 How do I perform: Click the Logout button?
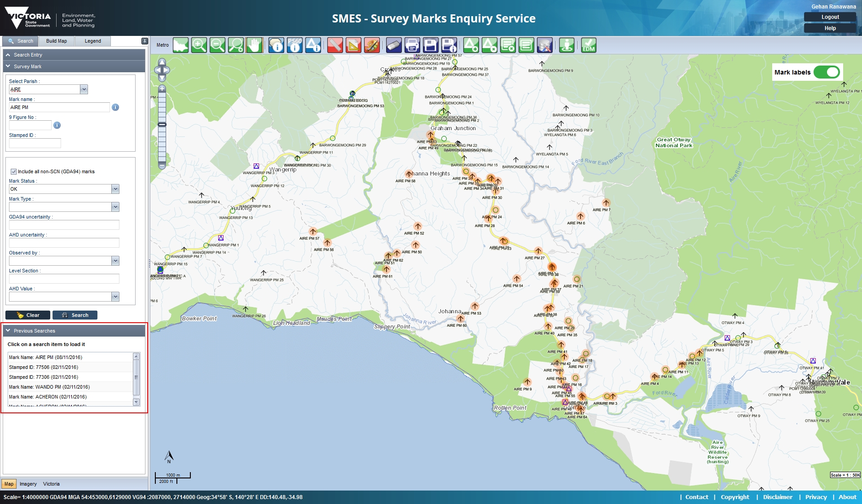tap(830, 17)
